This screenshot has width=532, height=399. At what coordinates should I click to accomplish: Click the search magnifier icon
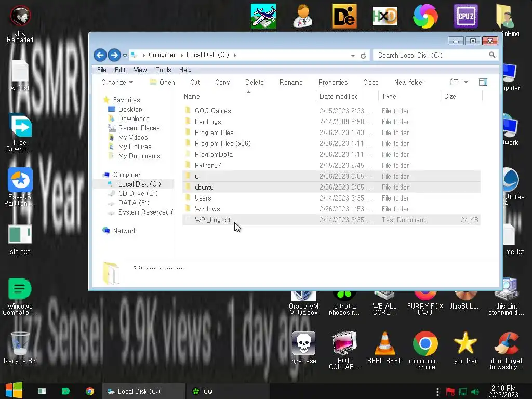click(492, 55)
